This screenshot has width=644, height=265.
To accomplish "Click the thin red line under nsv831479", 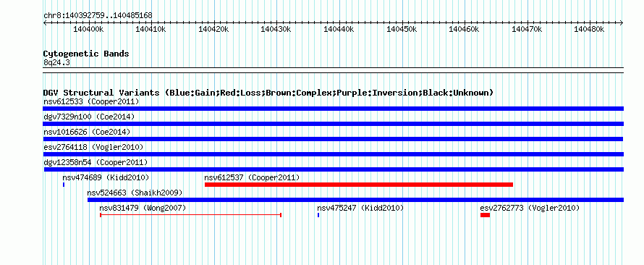I will coord(190,215).
